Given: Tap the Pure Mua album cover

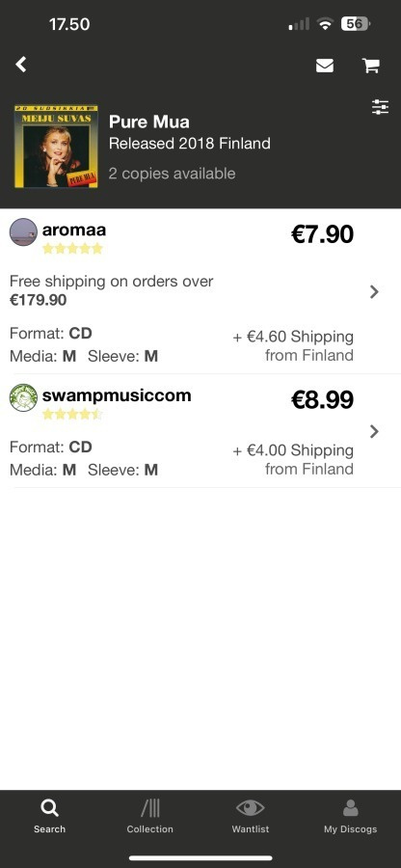Looking at the screenshot, I should point(56,147).
